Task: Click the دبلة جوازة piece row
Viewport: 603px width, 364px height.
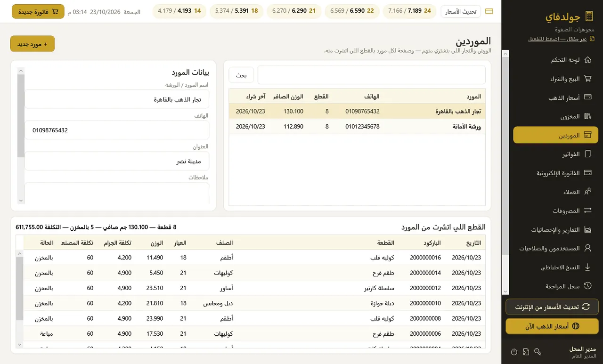Action: (x=254, y=303)
